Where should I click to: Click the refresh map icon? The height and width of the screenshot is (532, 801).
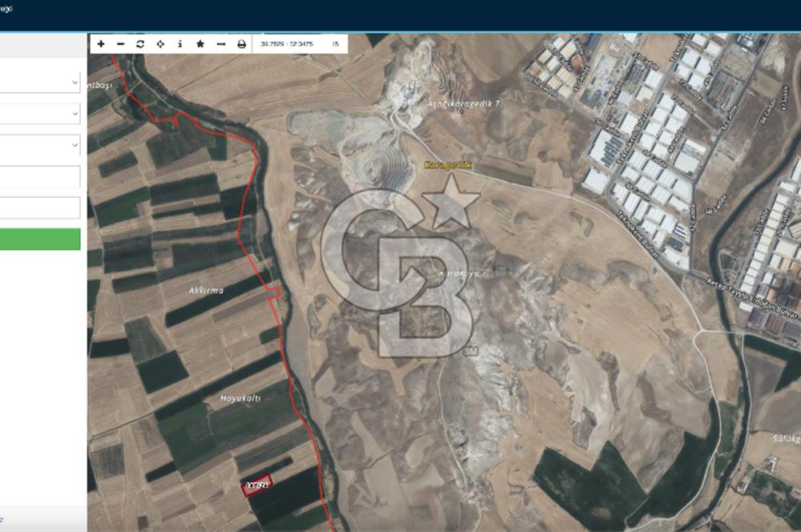pyautogui.click(x=140, y=44)
